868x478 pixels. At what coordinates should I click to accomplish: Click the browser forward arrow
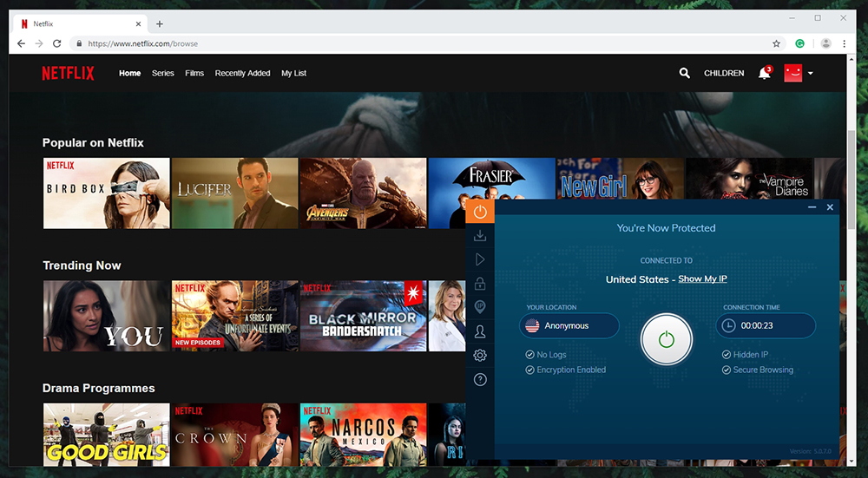[39, 43]
